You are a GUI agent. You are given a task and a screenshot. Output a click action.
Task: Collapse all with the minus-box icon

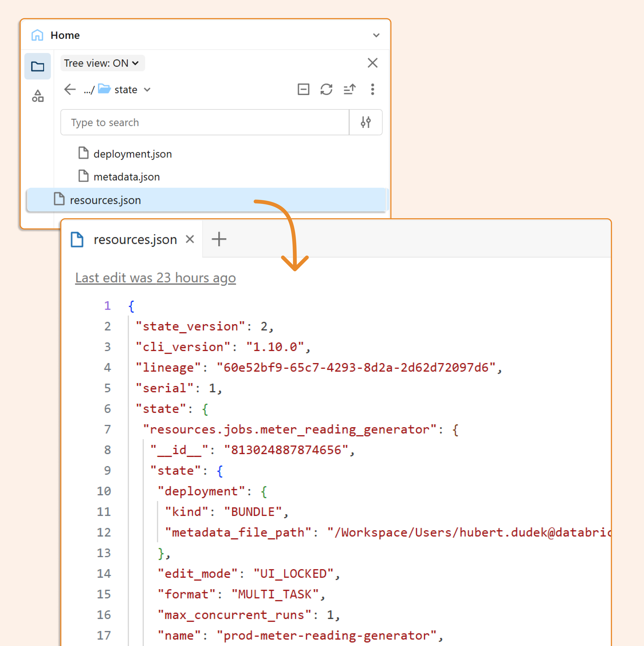click(x=303, y=90)
